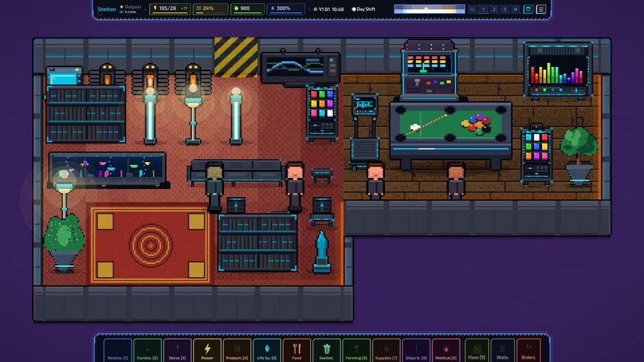Click the 24% storage indicator
The image size is (644, 362).
point(210,9)
